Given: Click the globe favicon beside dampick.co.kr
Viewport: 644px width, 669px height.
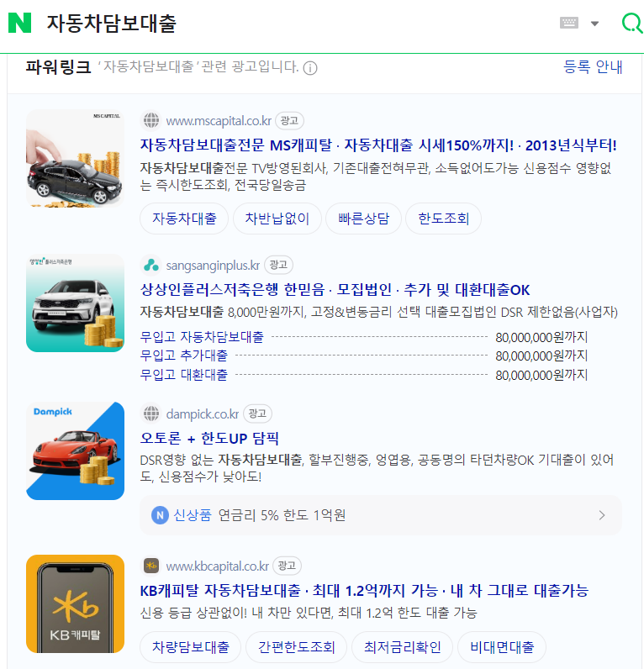Looking at the screenshot, I should pos(150,414).
